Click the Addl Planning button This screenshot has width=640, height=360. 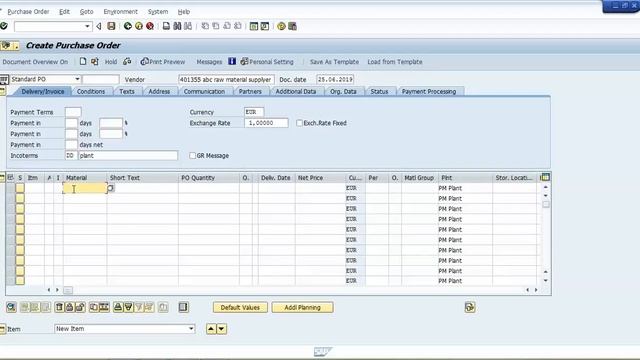(x=302, y=307)
